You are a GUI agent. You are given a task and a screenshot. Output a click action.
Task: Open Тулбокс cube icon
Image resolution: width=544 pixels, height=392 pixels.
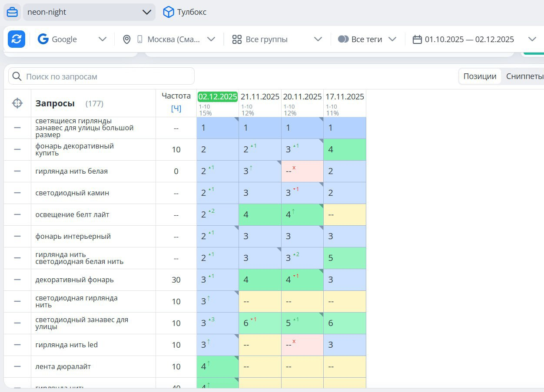point(168,12)
